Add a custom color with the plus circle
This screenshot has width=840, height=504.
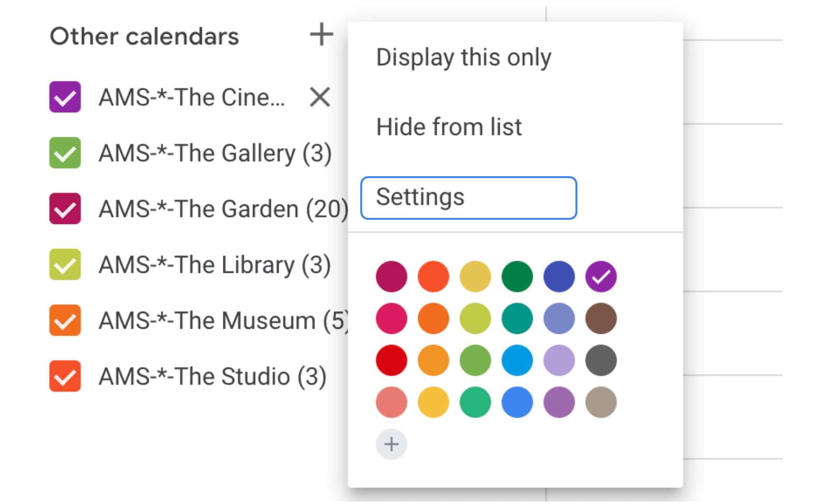391,444
